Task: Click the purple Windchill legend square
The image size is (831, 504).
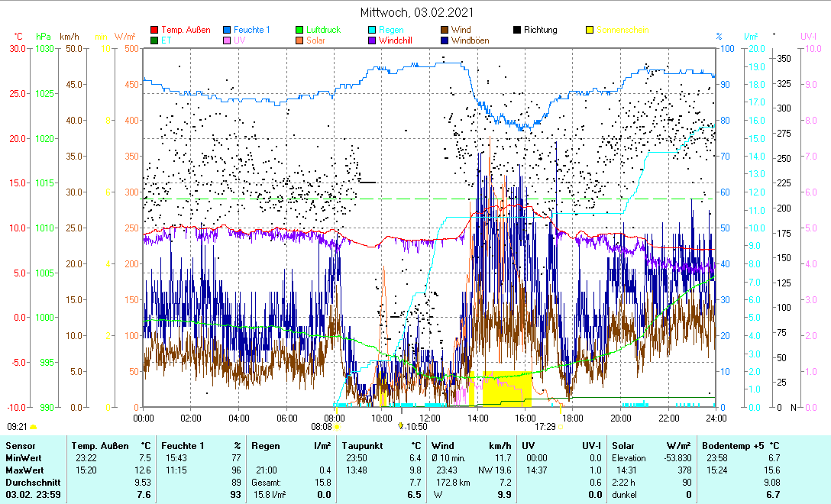Action: (372, 40)
